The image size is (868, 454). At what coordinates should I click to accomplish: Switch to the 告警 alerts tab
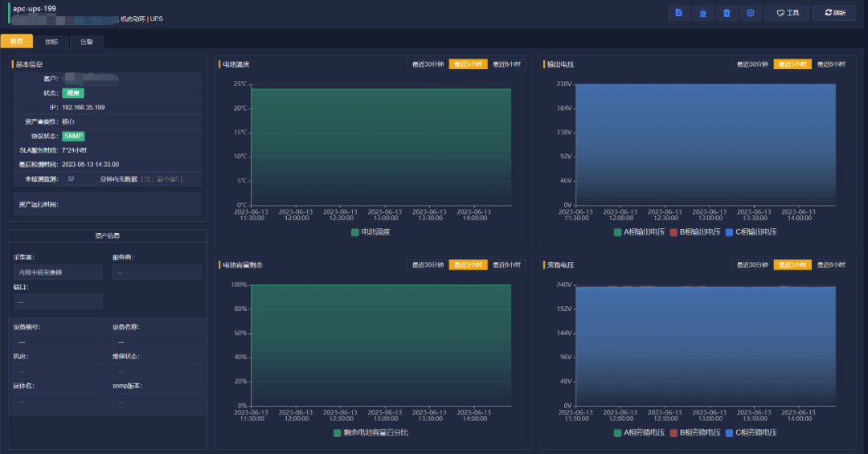point(86,42)
